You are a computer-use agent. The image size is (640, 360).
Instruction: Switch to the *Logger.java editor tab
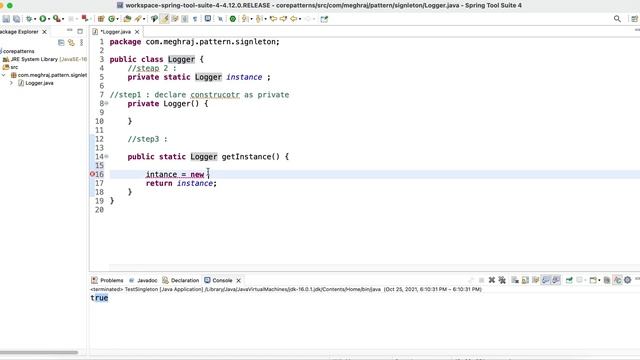coord(116,31)
